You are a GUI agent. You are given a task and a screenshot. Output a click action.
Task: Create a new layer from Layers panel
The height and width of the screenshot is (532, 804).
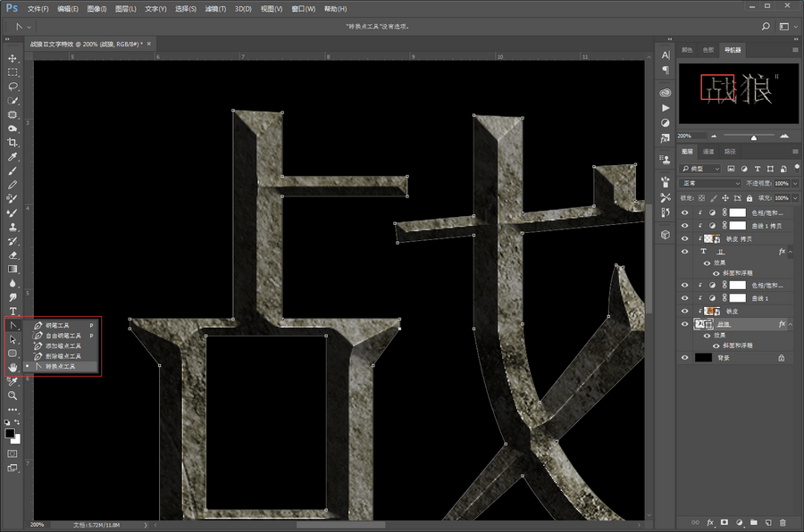[768, 521]
